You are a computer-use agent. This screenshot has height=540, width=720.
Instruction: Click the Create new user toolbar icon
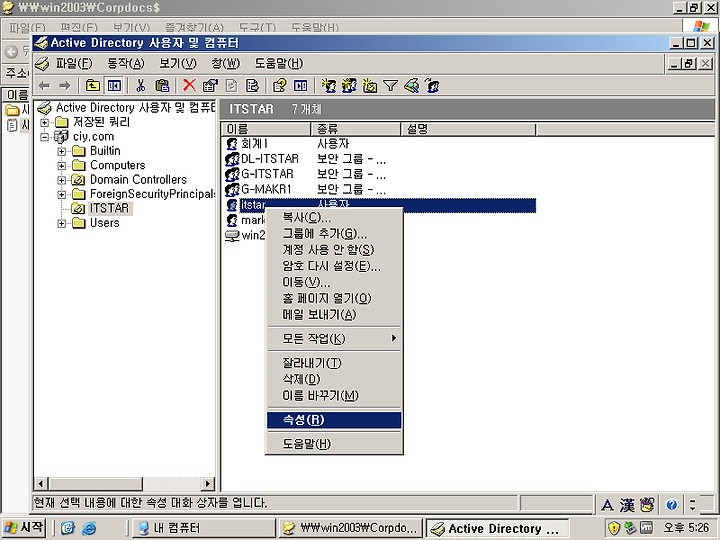328,85
